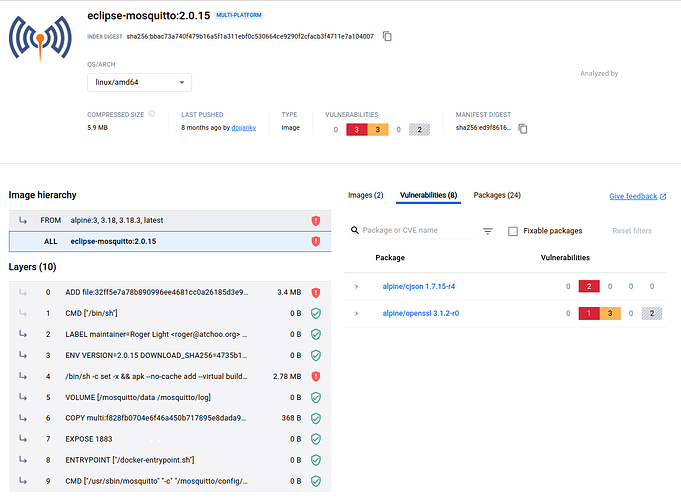Screen dimensions: 681x500
Task: Expand the alpine/cjson 1.7.15-r4 row
Action: pos(356,287)
